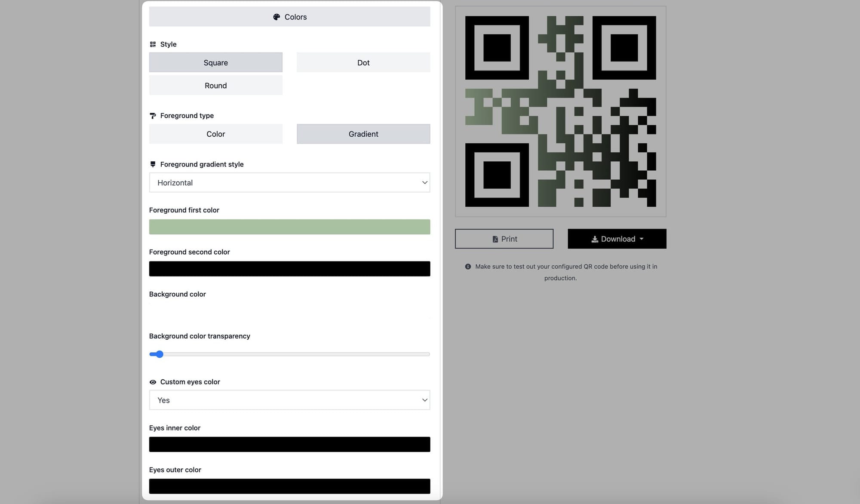Viewport: 860px width, 504px height.
Task: Click the Color foreground type tab
Action: [216, 134]
